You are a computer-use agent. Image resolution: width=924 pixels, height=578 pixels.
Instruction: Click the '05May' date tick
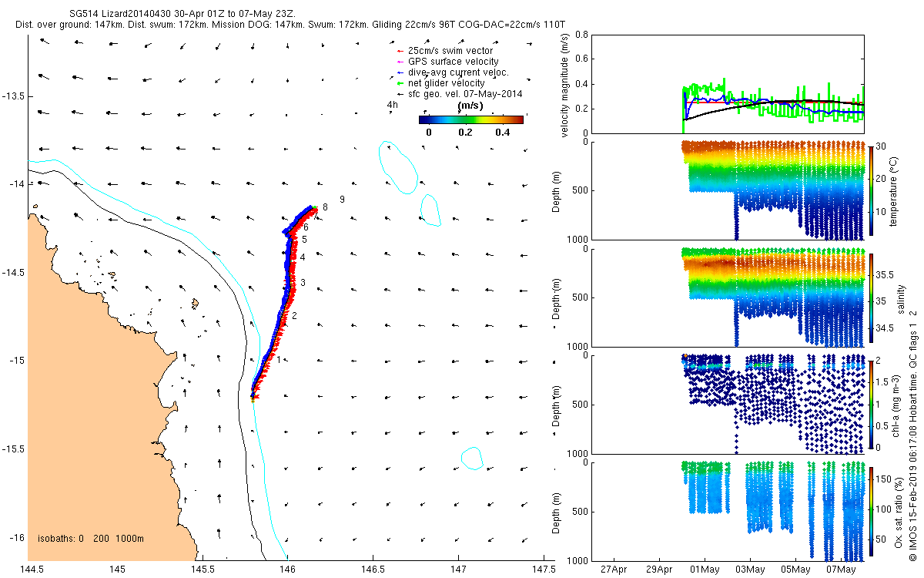coord(796,570)
